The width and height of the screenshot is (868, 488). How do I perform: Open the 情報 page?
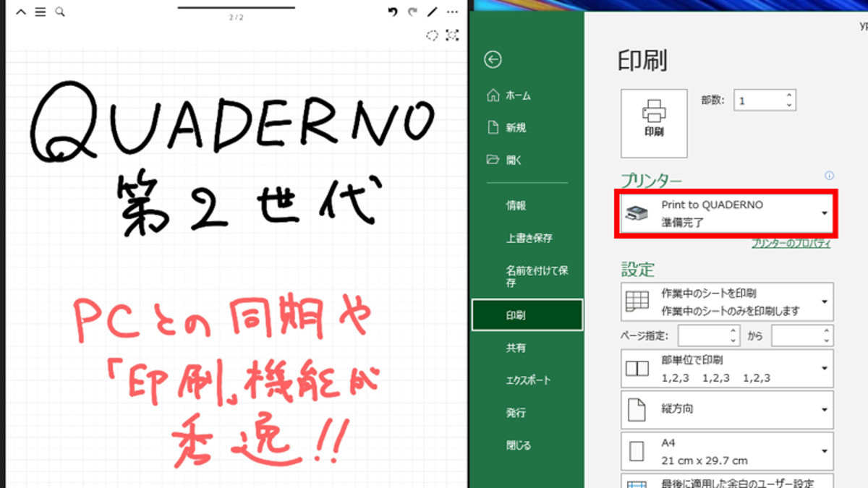point(527,206)
